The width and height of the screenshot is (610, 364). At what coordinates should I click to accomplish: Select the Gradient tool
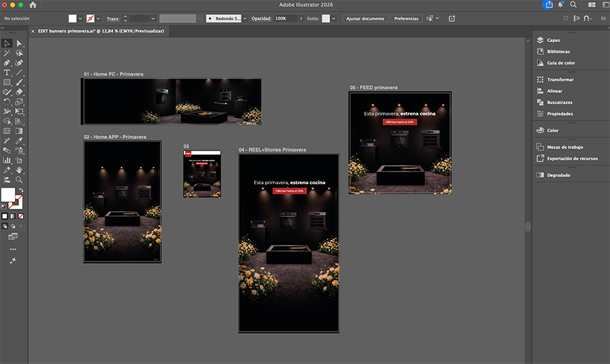[19, 131]
